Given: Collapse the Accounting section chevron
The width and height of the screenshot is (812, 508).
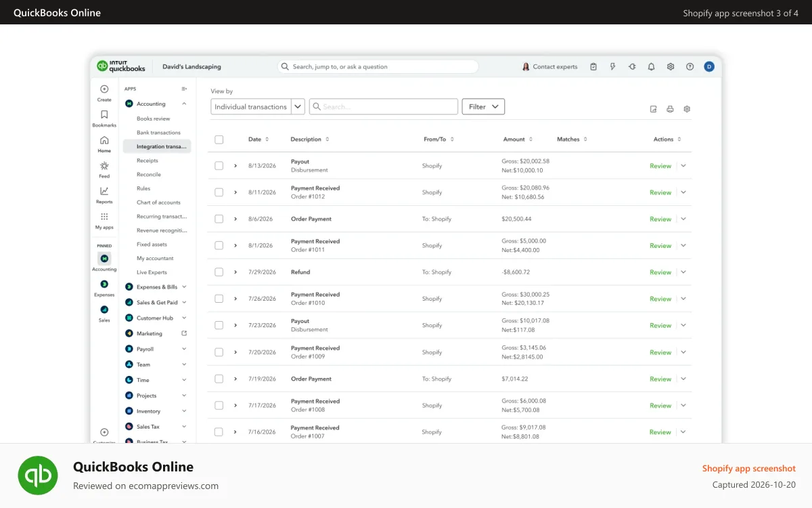Looking at the screenshot, I should point(184,104).
